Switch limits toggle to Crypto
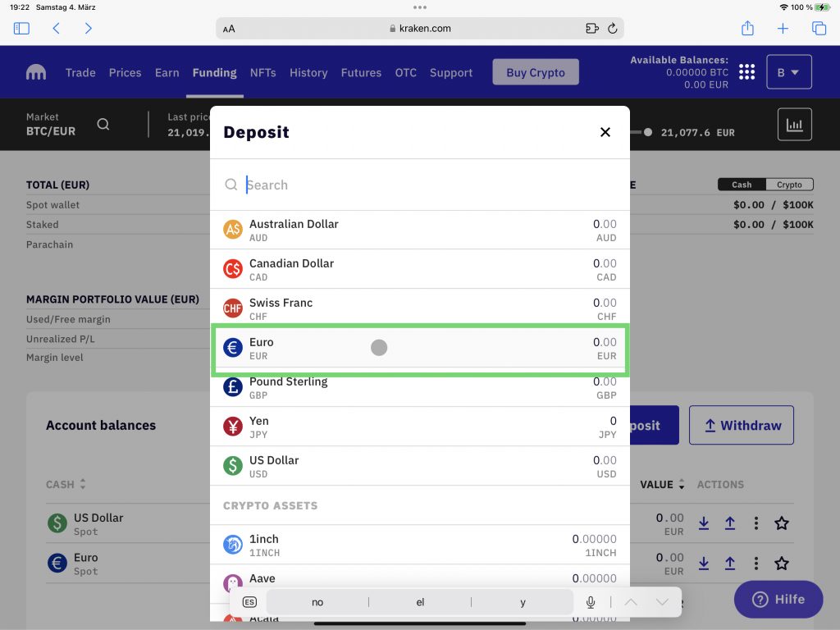This screenshot has width=840, height=630. click(790, 185)
